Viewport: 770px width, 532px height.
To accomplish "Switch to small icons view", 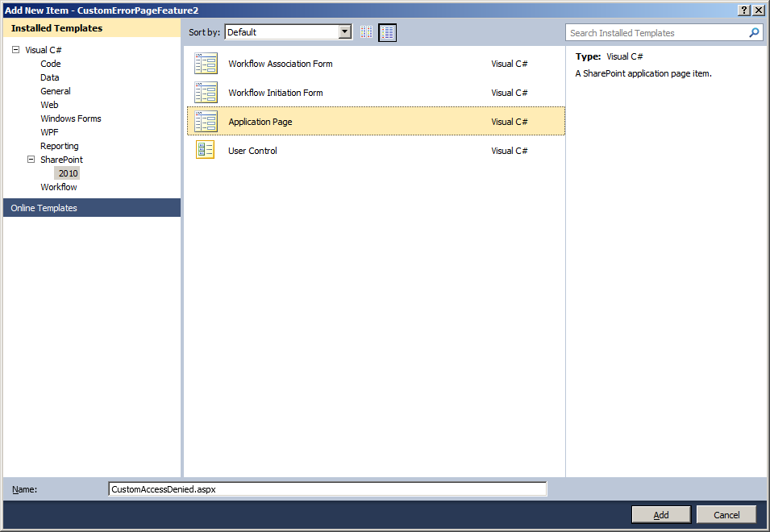I will (366, 32).
